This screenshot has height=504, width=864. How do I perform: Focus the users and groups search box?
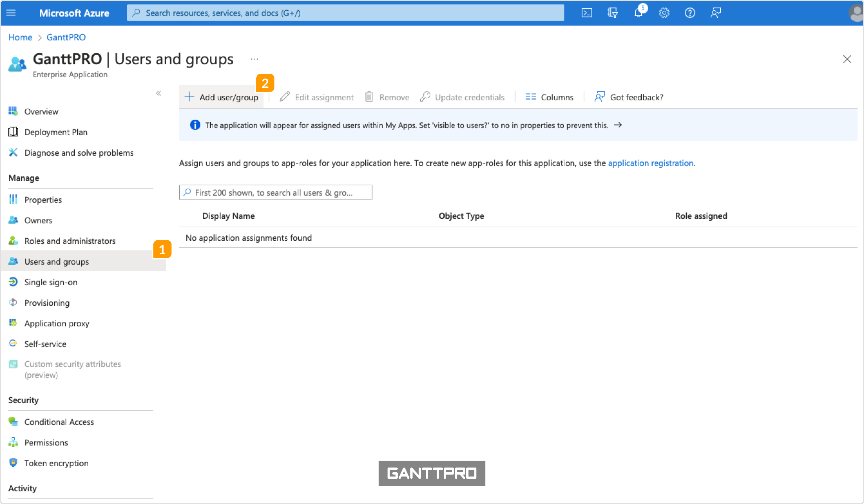(x=275, y=192)
